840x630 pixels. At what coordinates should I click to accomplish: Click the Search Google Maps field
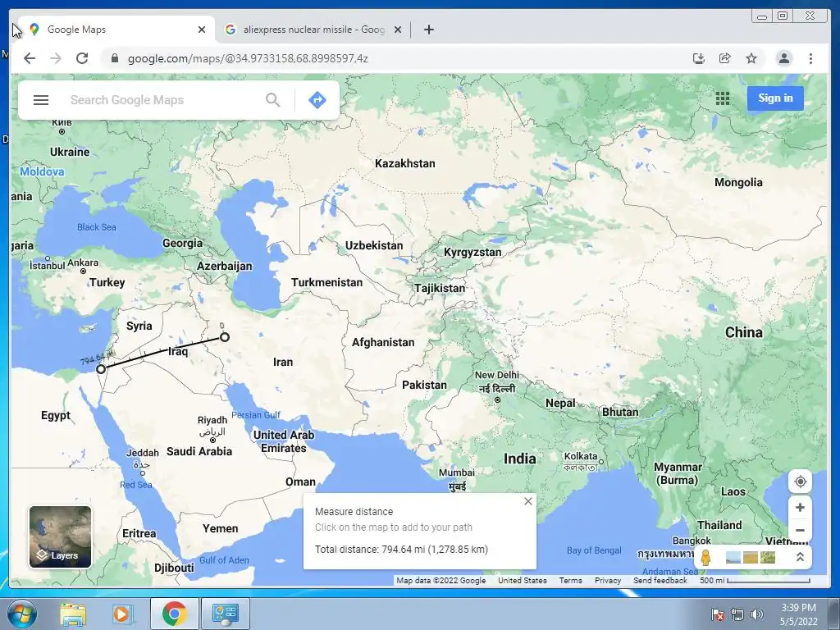point(161,100)
